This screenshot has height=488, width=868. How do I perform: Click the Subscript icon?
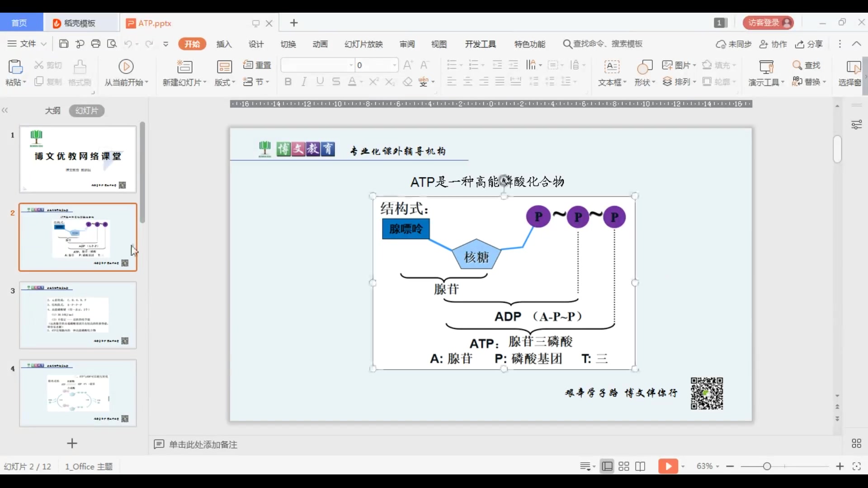pyautogui.click(x=390, y=82)
